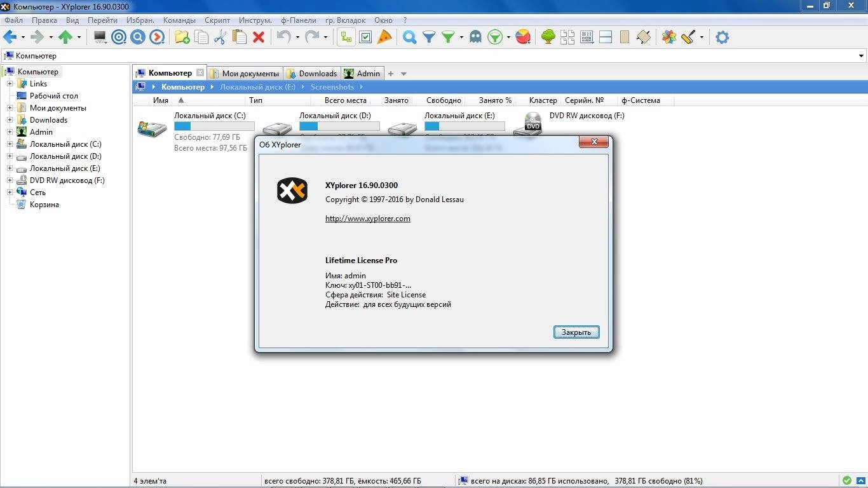This screenshot has width=868, height=488.
Task: Click the colorful pinwheel toolbar icon
Action: (x=669, y=37)
